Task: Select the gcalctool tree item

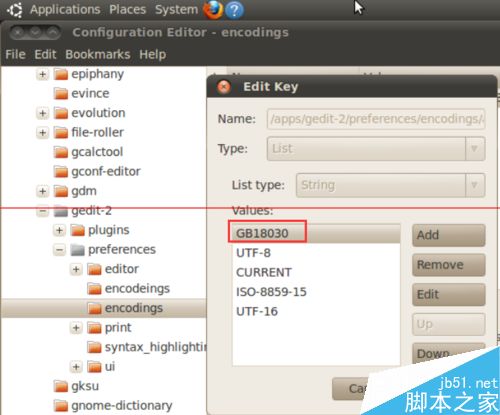Action: pos(97,152)
